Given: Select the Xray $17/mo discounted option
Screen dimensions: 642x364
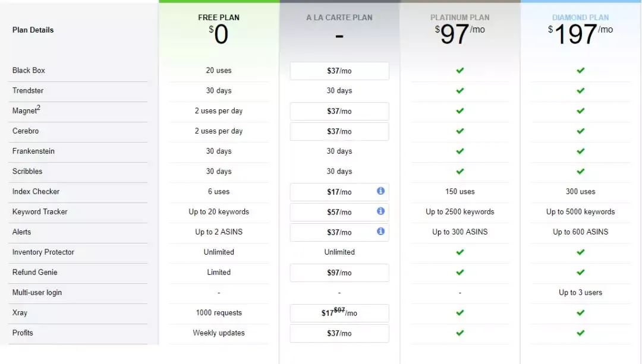Looking at the screenshot, I should point(339,313).
